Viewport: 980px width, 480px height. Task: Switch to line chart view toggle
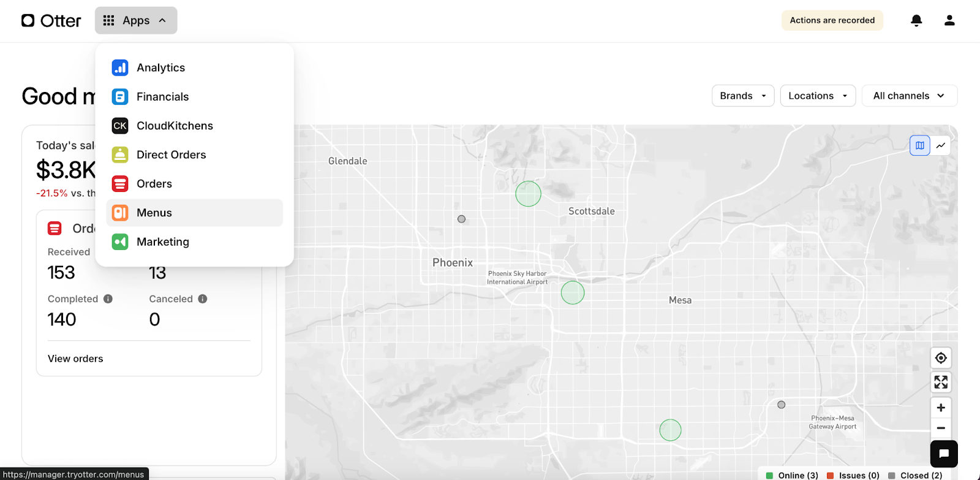point(941,145)
